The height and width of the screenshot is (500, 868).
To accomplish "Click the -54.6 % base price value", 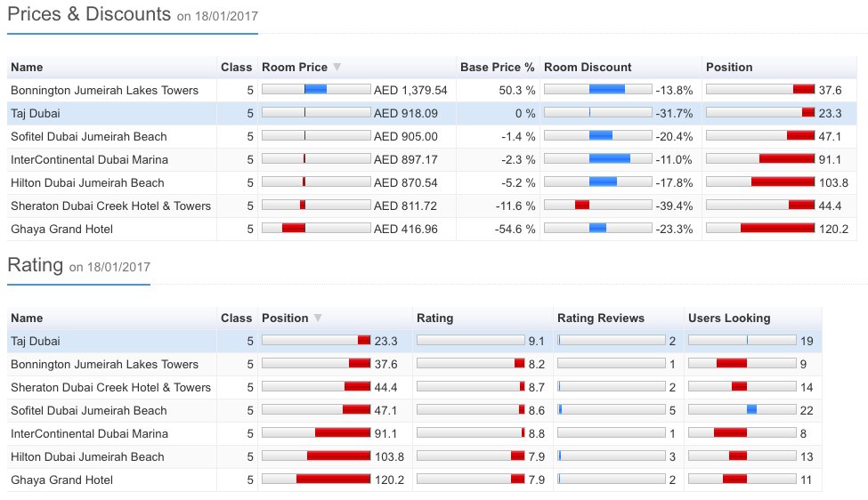I will coord(515,229).
